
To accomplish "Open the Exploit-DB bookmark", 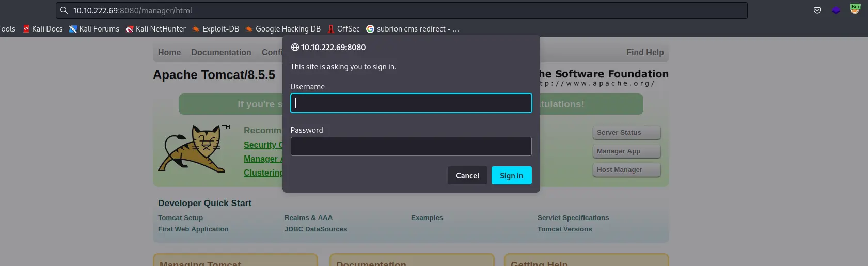I will coord(215,29).
